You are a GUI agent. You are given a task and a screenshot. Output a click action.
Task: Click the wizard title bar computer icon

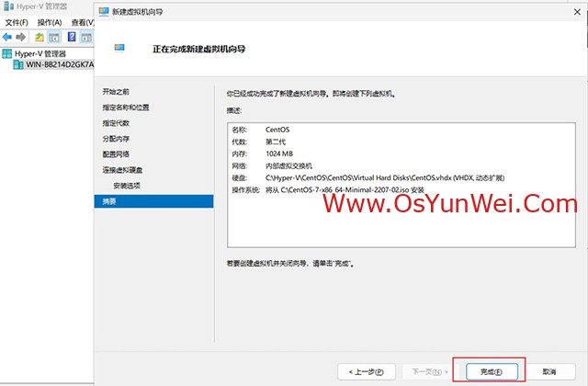click(104, 12)
